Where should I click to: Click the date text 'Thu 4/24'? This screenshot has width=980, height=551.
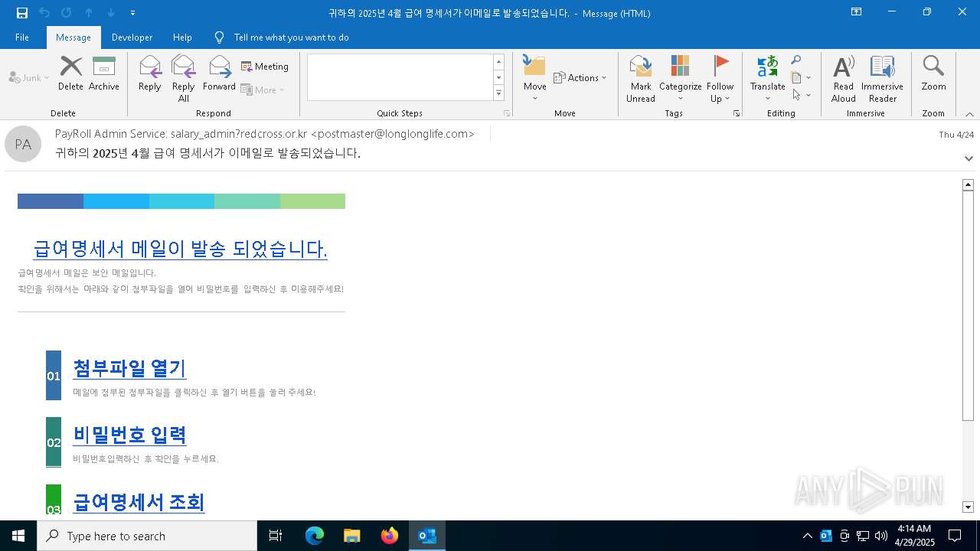tap(956, 135)
